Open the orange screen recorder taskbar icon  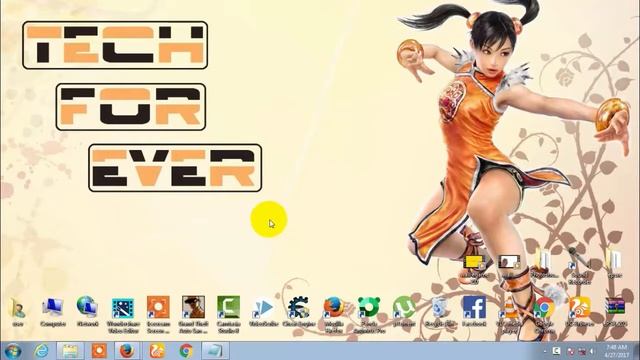(99, 351)
